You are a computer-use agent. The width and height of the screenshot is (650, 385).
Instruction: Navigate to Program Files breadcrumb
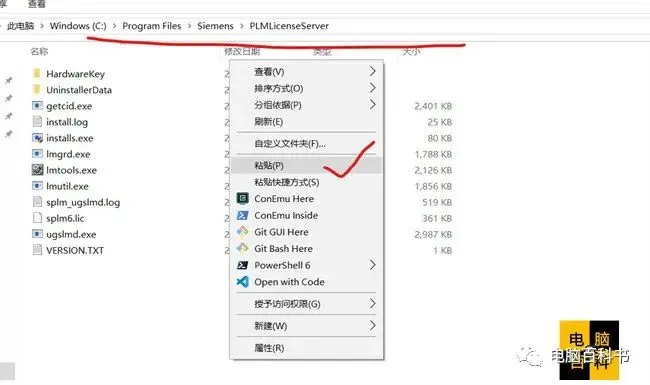pos(152,26)
